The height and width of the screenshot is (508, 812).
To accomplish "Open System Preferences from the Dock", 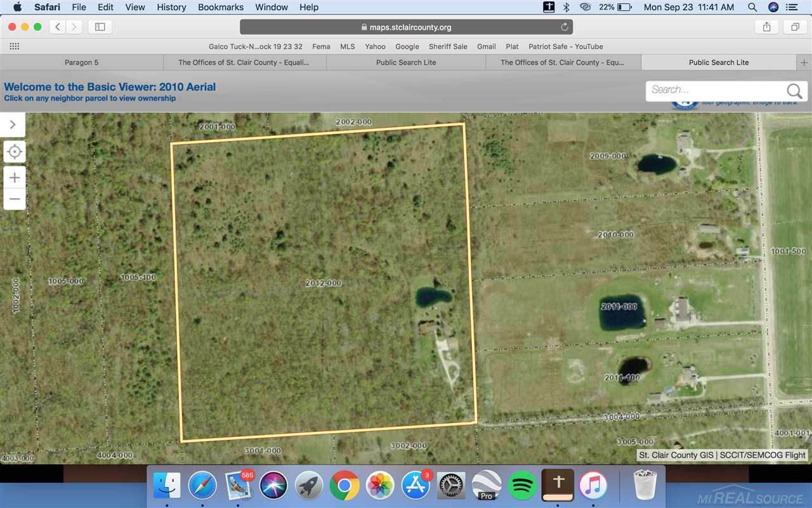I will coord(452,486).
